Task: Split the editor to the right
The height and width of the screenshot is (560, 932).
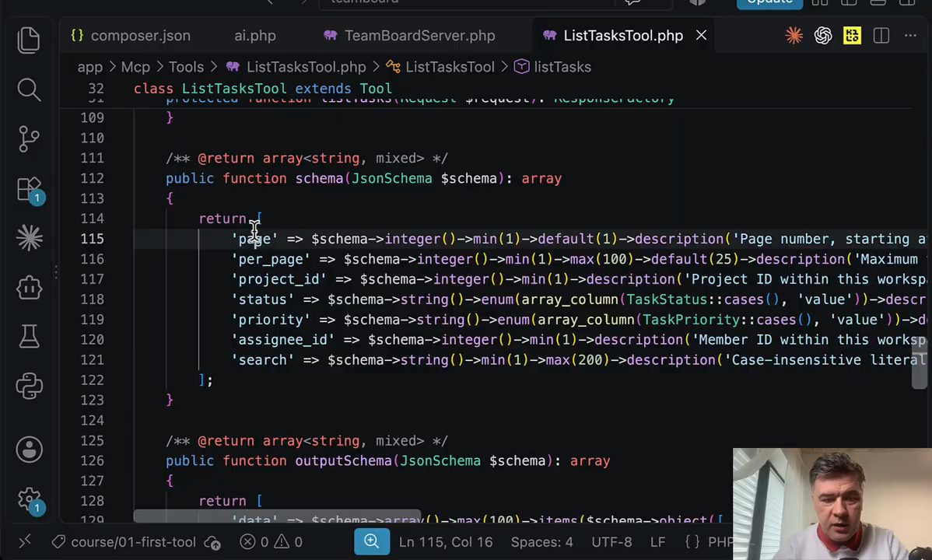Action: point(881,36)
